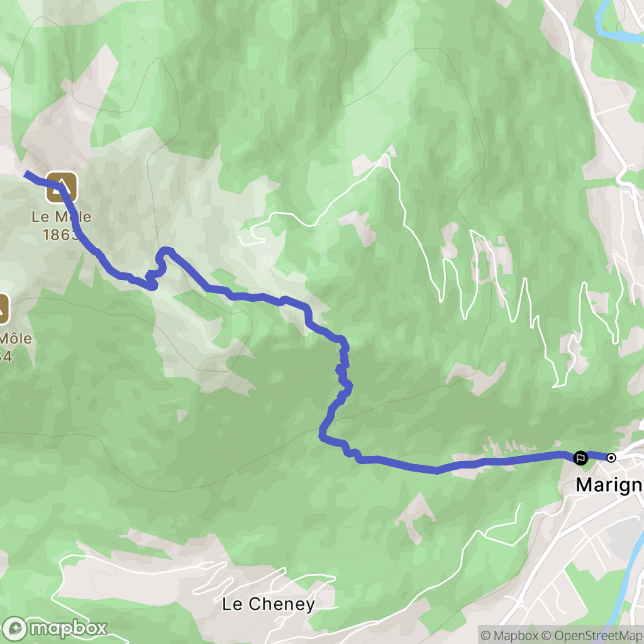This screenshot has width=644, height=644.
Task: Click the Le Môle peak name label
Action: coord(62,217)
